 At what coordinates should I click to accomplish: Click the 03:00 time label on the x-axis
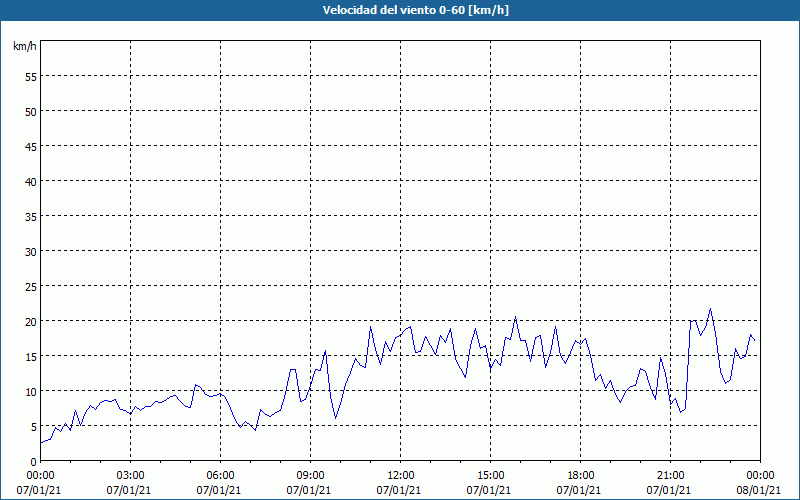coord(131,476)
